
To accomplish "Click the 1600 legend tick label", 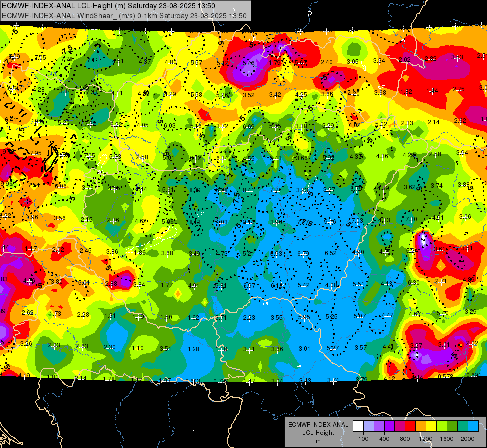I will (x=447, y=439).
